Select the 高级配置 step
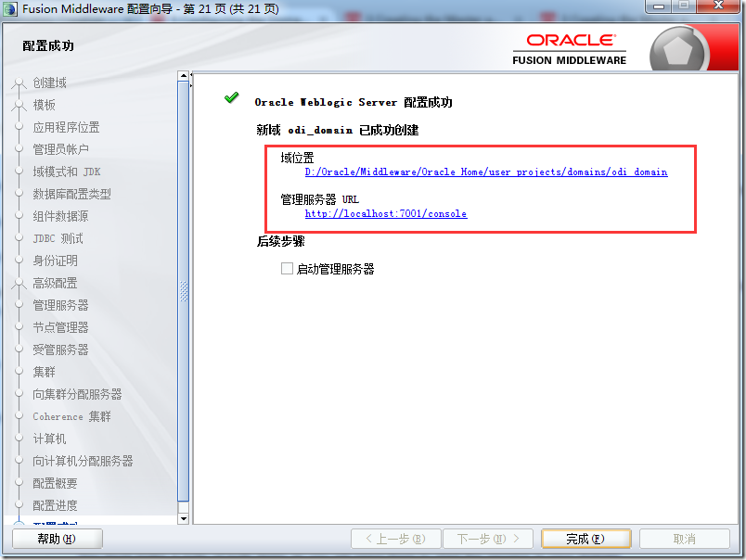 [x=55, y=283]
